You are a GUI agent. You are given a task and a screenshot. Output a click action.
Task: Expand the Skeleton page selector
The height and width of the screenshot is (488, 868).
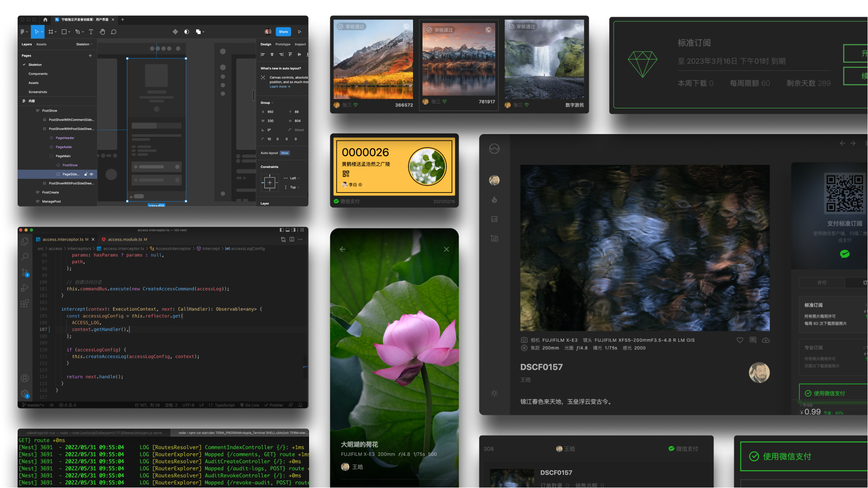[x=84, y=44]
